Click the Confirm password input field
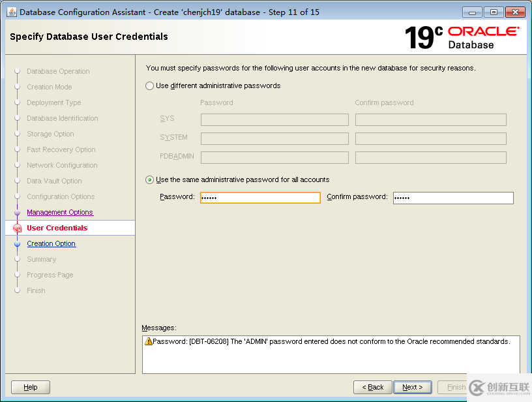The width and height of the screenshot is (532, 402). [x=453, y=198]
